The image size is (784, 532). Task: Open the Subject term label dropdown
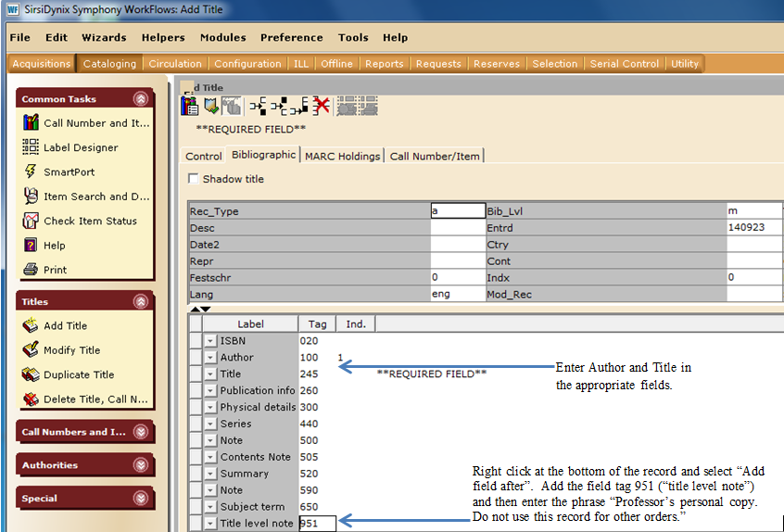point(210,507)
